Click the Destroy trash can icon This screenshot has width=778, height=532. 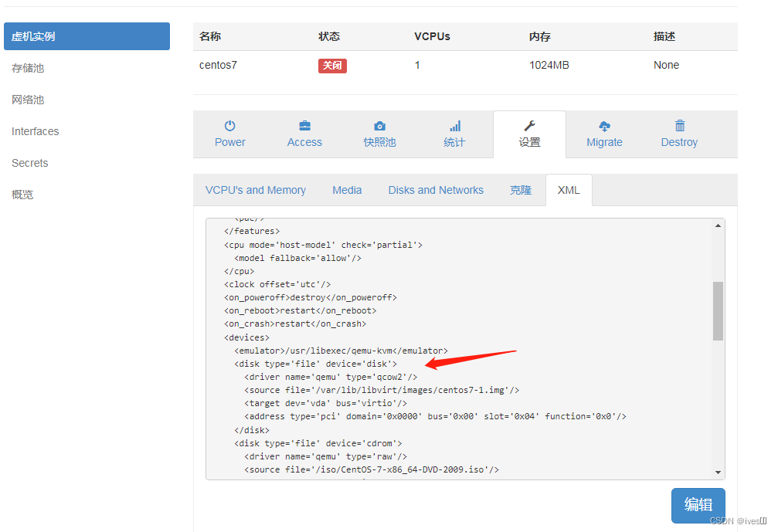click(680, 126)
